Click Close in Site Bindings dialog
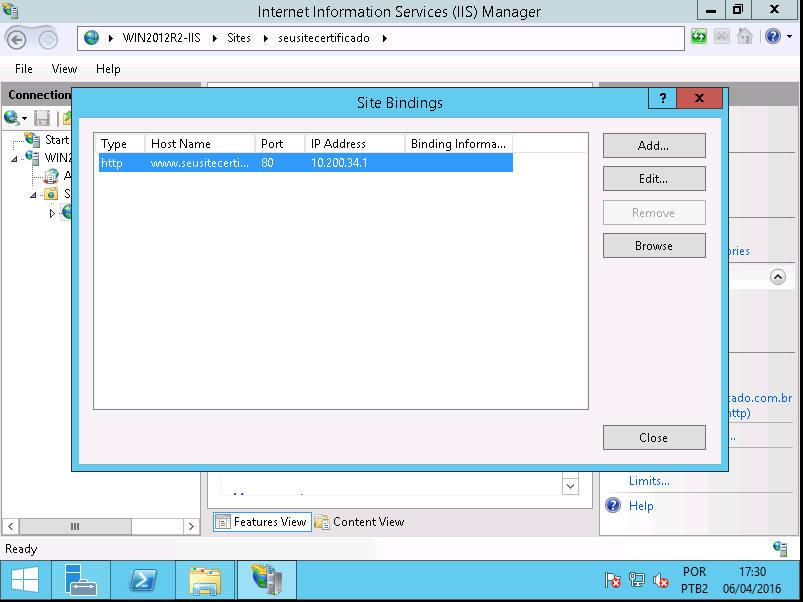Screen dimensions: 803x602 point(654,438)
